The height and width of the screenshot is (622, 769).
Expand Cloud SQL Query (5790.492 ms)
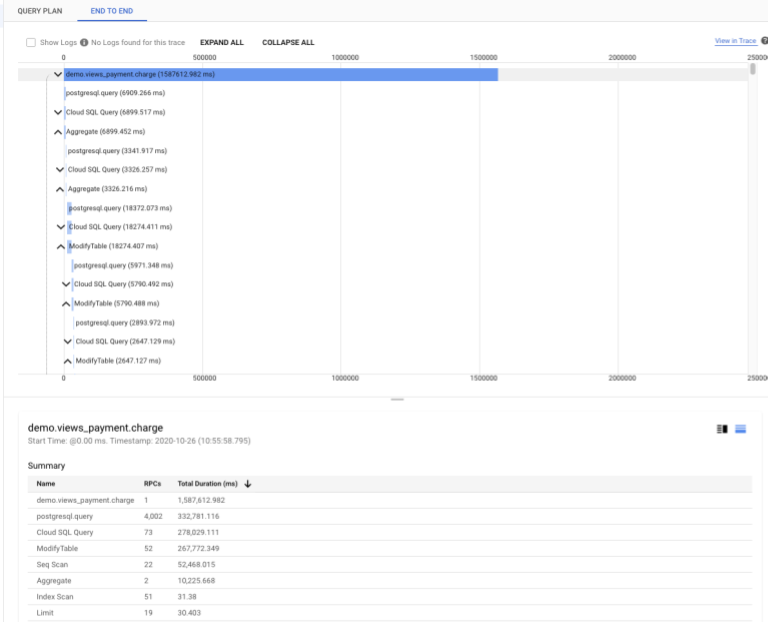point(66,284)
